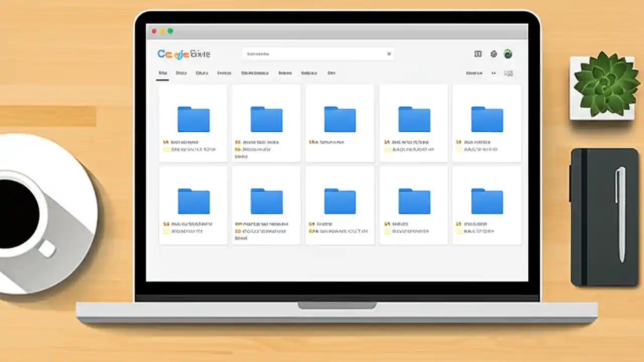Open the Google apps grid icon
This screenshot has height=362, width=644.
click(477, 54)
